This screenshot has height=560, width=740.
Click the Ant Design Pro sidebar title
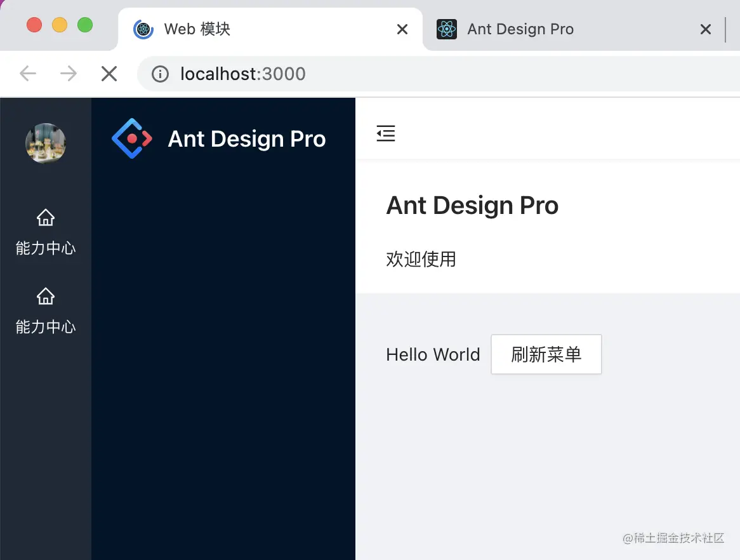point(247,139)
